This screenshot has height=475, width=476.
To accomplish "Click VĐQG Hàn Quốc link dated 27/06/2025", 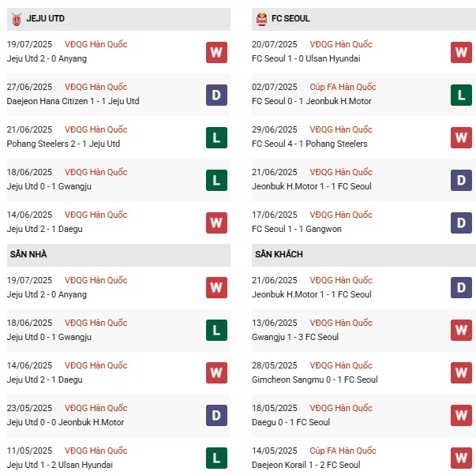I will (x=96, y=87).
